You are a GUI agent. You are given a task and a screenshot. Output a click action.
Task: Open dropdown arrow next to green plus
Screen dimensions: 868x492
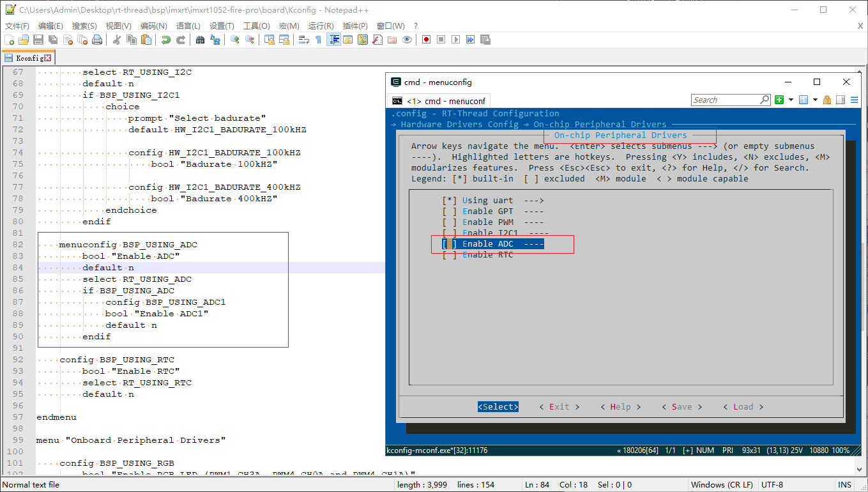tap(791, 100)
